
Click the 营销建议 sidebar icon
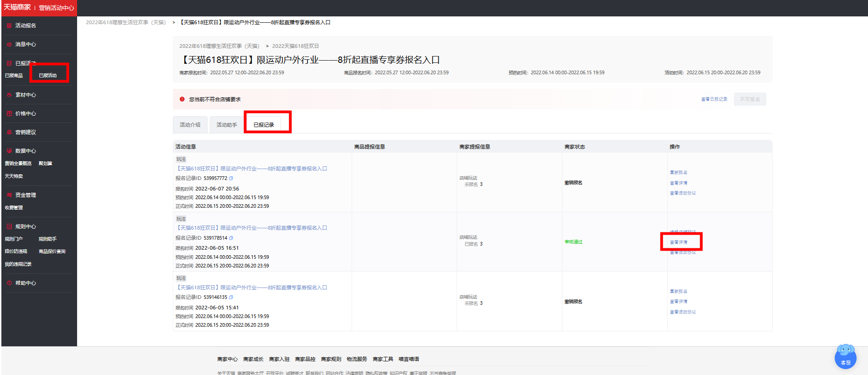coord(9,132)
